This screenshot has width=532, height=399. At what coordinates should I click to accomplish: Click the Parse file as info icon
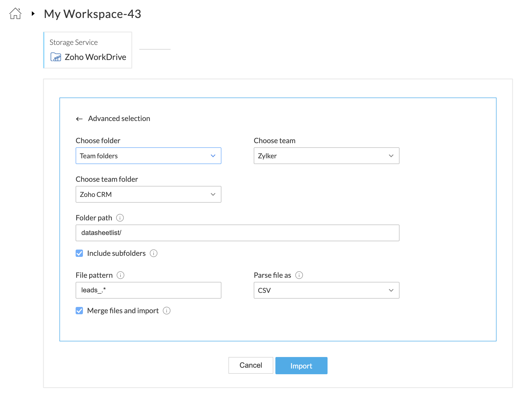tap(299, 275)
